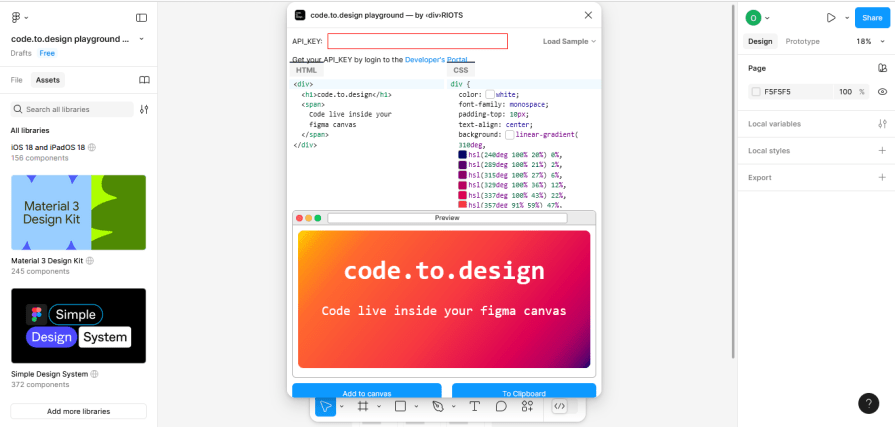Add an export setting with plus
Viewport: 895px width, 427px height.
coord(882,178)
